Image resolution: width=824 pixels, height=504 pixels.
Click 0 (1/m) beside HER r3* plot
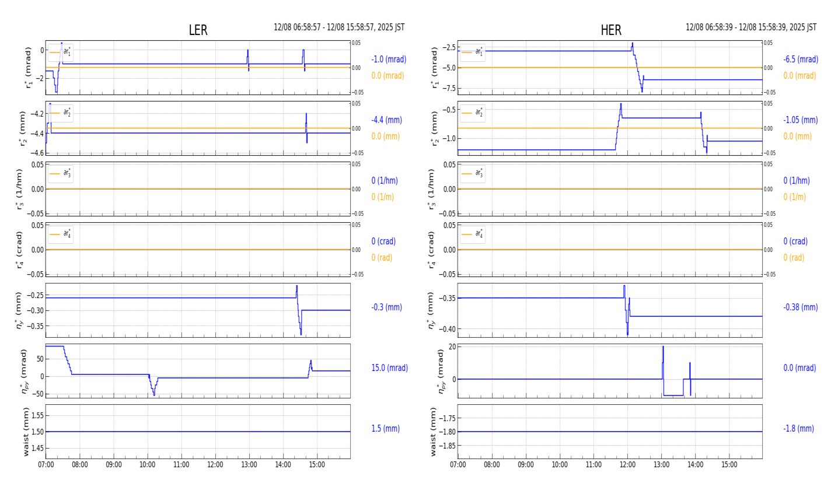(x=794, y=197)
